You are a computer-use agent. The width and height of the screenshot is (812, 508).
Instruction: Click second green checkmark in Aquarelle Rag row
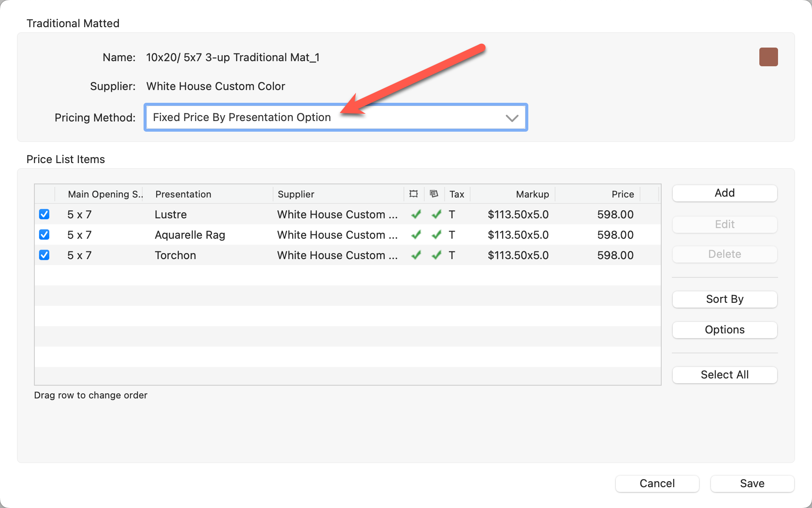coord(437,235)
